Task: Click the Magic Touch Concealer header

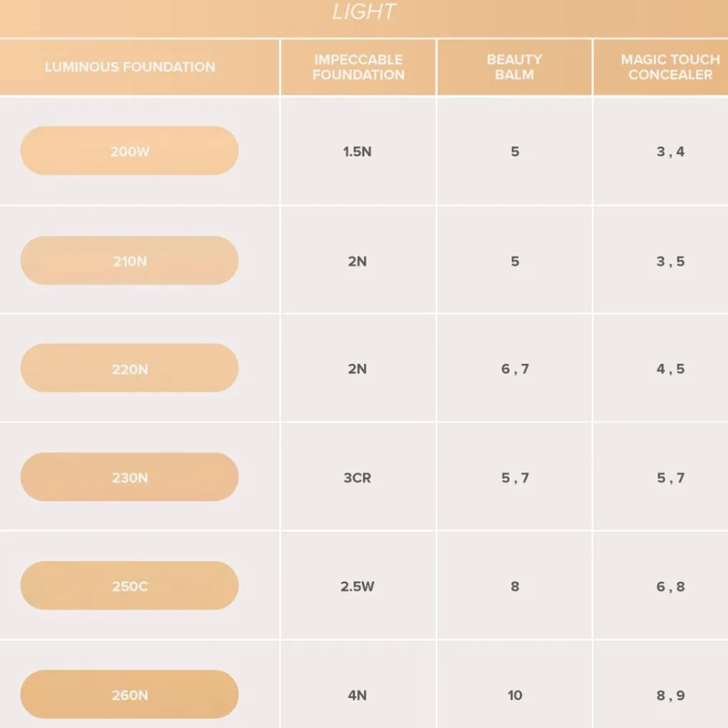Action: click(x=670, y=67)
